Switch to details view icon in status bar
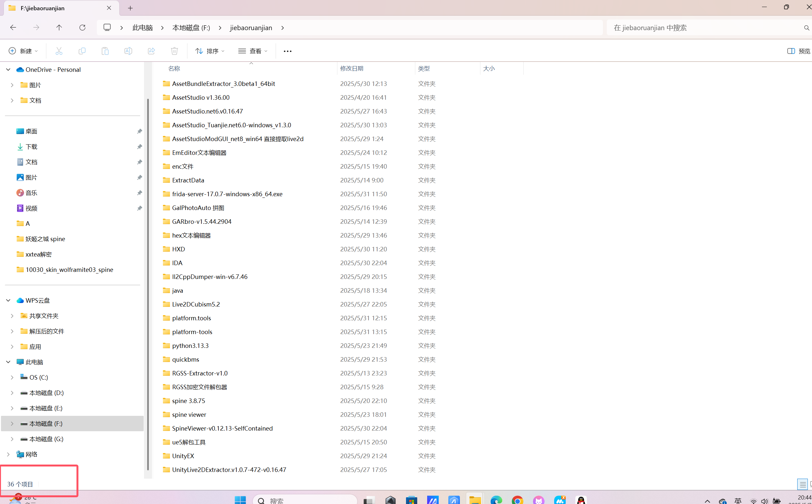The width and height of the screenshot is (812, 504). click(x=802, y=484)
